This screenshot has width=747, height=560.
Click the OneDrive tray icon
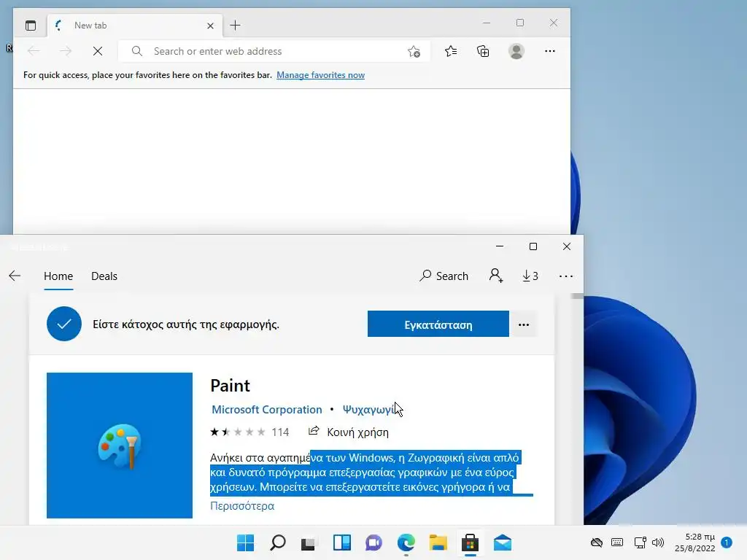(597, 542)
